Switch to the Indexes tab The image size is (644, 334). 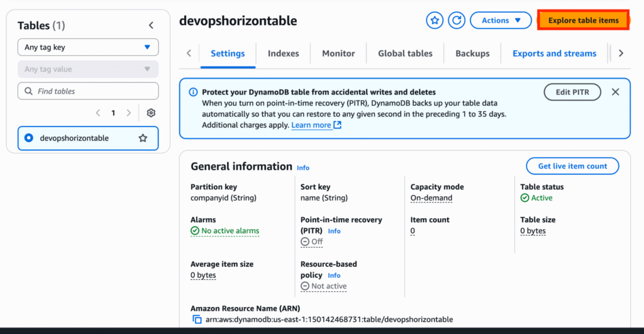click(x=284, y=53)
